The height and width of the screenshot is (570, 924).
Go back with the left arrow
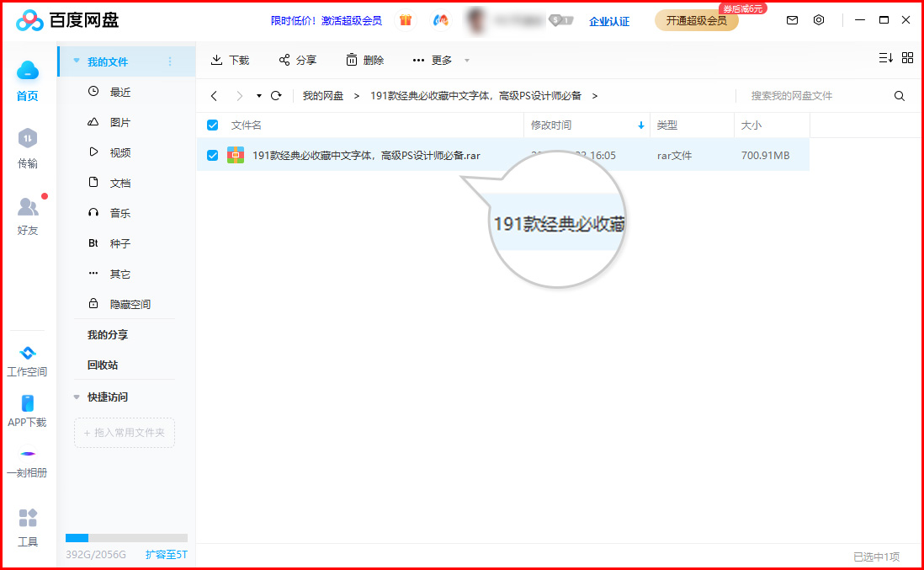(x=214, y=96)
